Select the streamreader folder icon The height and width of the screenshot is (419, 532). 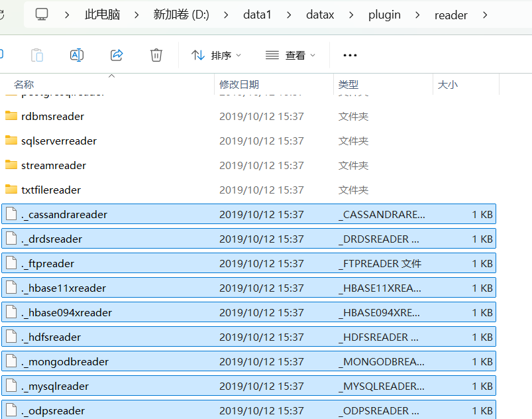11,164
